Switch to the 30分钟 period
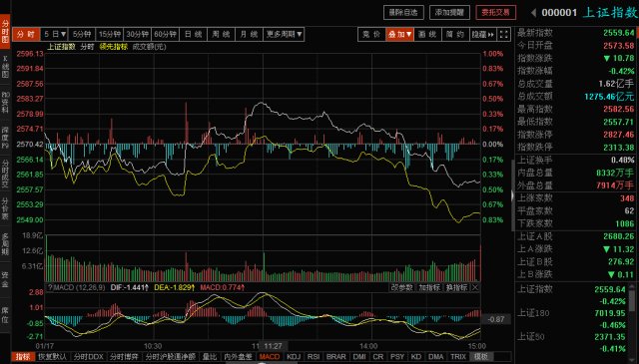This screenshot has height=364, width=639. click(x=138, y=34)
